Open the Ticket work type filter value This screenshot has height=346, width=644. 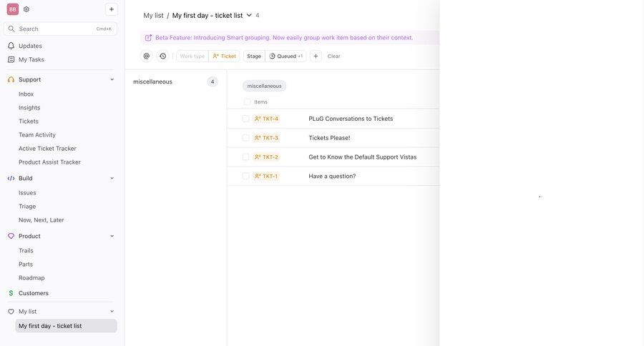(x=224, y=56)
